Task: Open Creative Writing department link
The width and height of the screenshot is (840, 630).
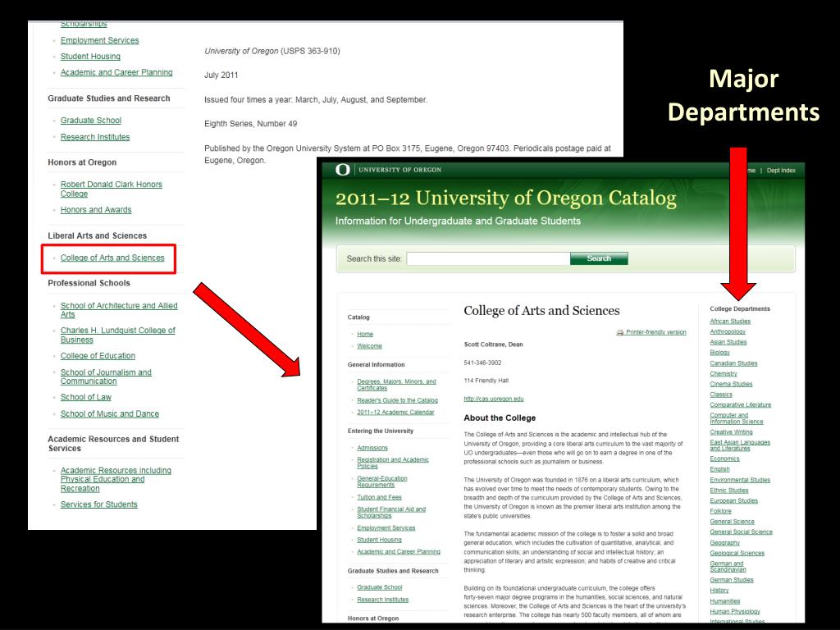Action: [x=731, y=432]
